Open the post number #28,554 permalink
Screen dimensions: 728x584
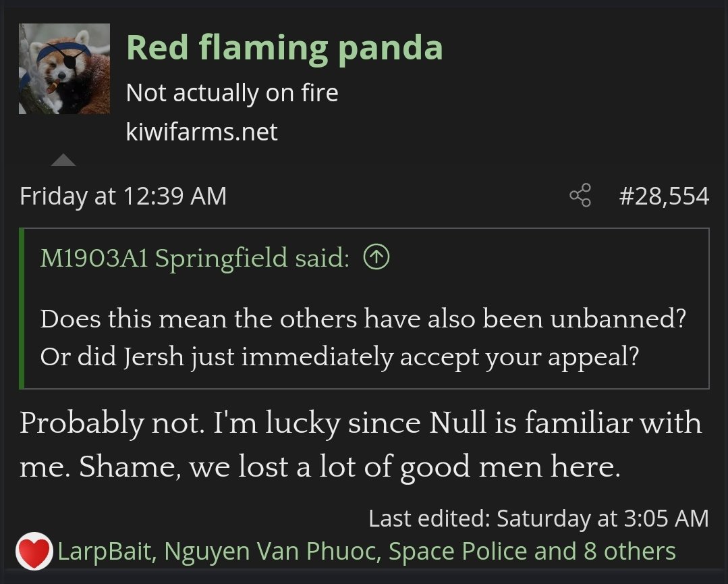(x=664, y=196)
